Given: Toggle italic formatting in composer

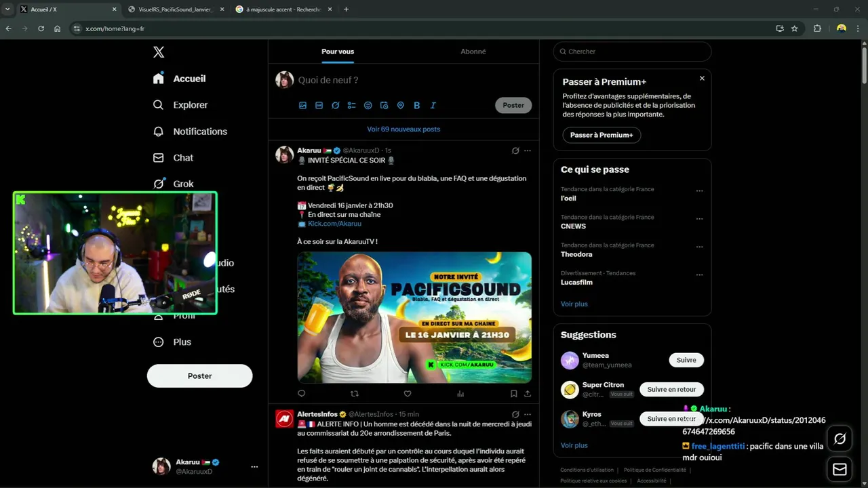Looking at the screenshot, I should tap(433, 106).
